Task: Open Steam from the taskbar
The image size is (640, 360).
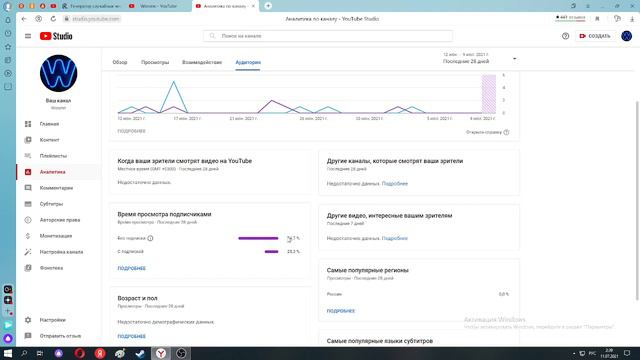Action: [140, 353]
